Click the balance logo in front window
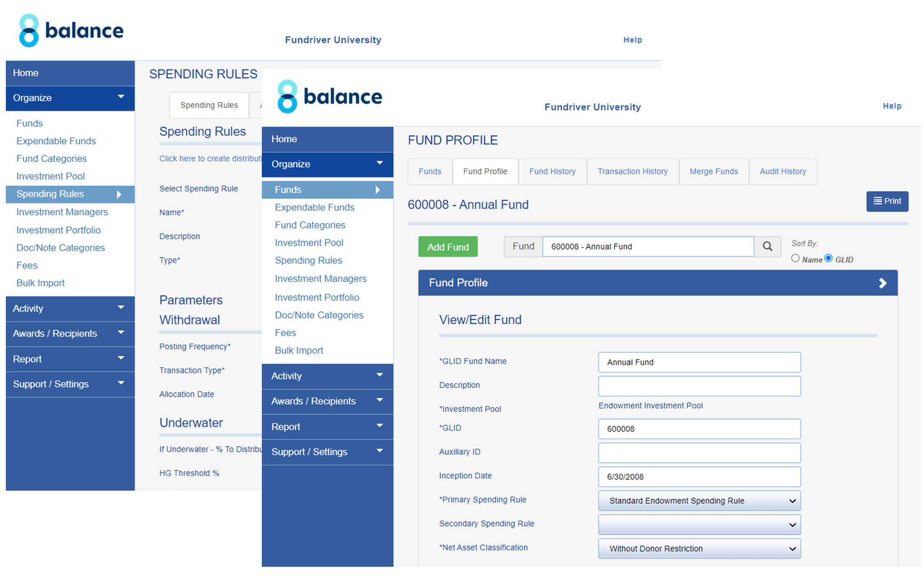 pyautogui.click(x=330, y=97)
